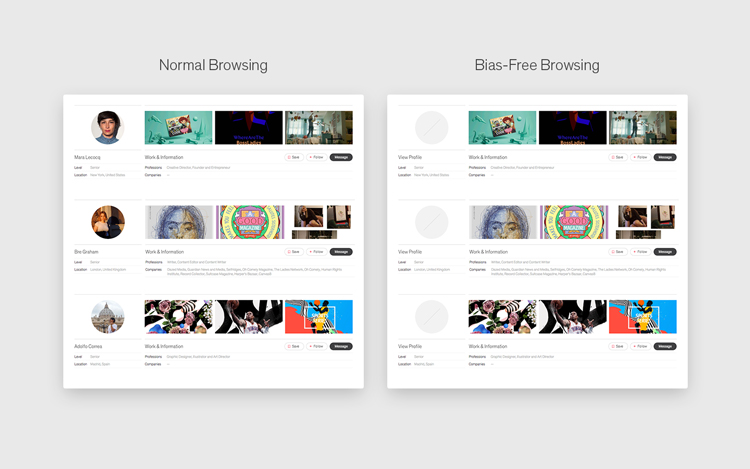The image size is (750, 469).
Task: Message Adolfo Correa in Normal Browsing
Action: [x=341, y=347]
